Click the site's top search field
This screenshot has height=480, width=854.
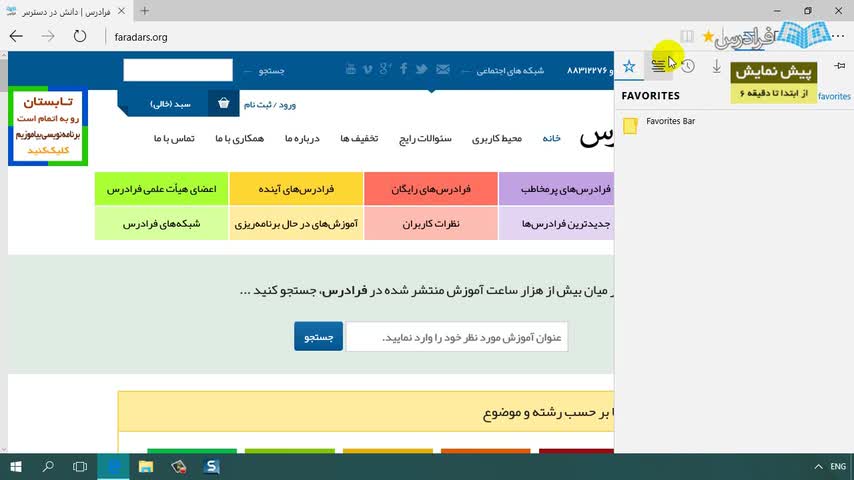pyautogui.click(x=178, y=70)
